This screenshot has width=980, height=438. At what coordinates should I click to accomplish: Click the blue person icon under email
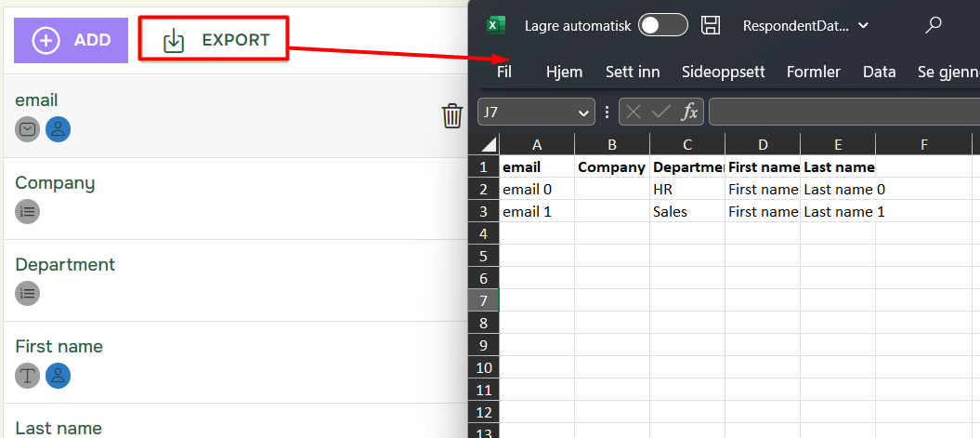pos(59,129)
